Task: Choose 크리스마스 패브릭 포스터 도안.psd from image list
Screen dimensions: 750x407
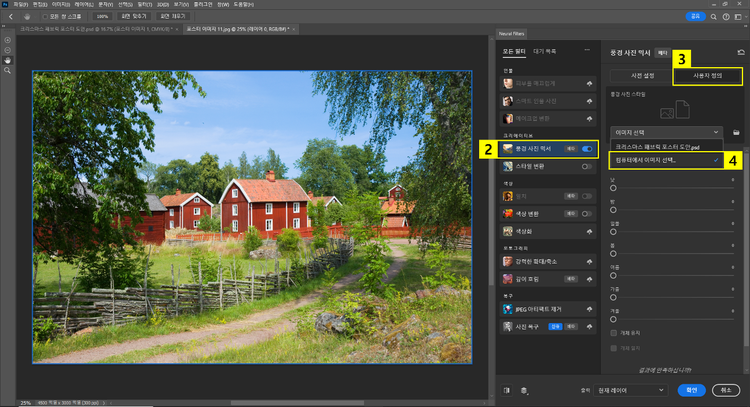Action: (666, 147)
